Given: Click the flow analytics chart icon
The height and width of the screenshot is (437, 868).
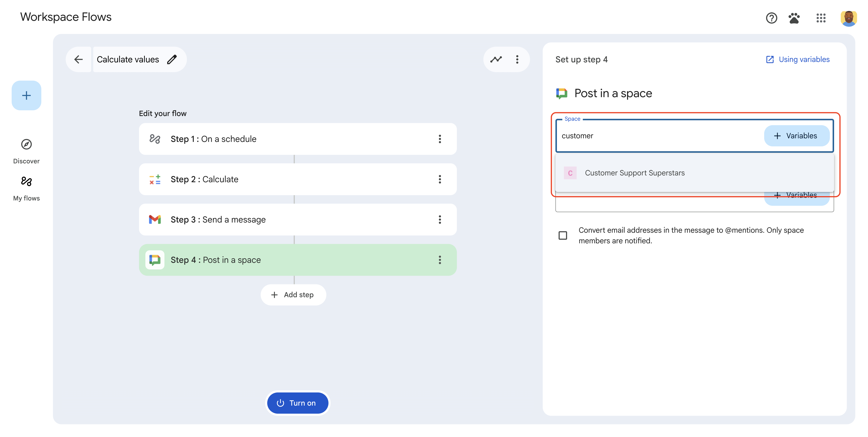Looking at the screenshot, I should pyautogui.click(x=496, y=59).
